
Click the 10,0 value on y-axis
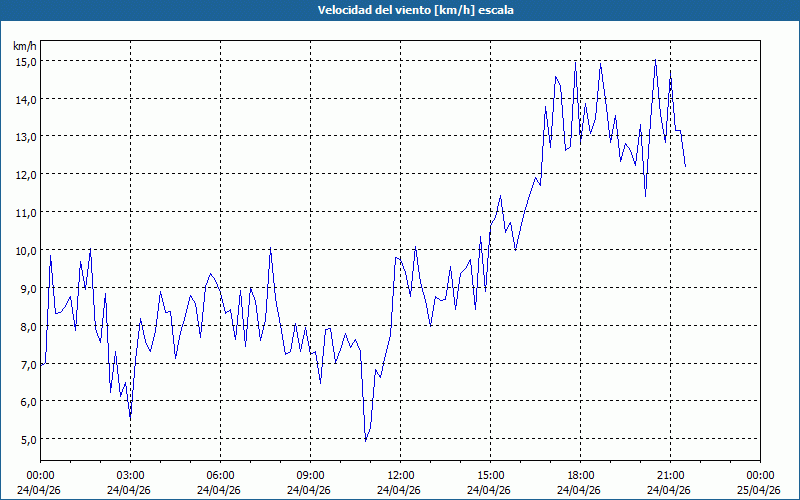tap(25, 250)
